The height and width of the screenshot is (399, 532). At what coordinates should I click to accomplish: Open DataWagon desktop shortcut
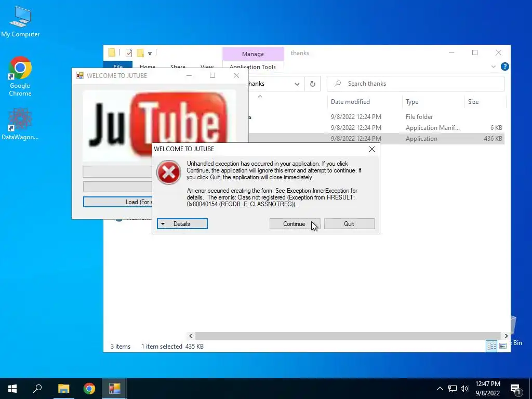pyautogui.click(x=20, y=124)
